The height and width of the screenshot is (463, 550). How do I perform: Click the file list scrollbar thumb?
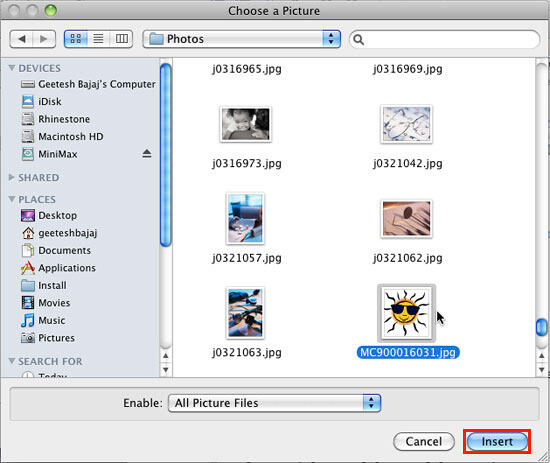(542, 327)
